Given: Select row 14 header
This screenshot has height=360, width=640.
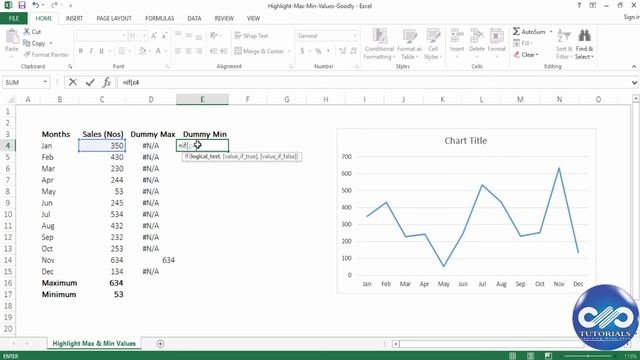Looking at the screenshot, I should point(8,260).
